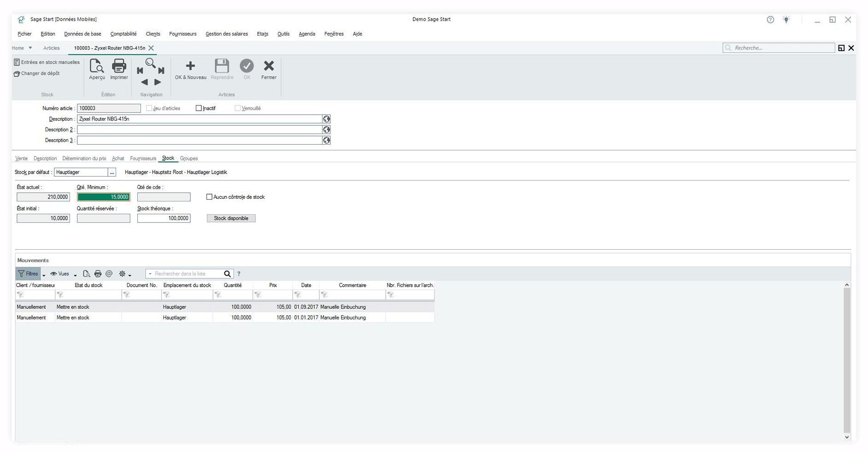Click the Qté. Minimum field

(104, 197)
